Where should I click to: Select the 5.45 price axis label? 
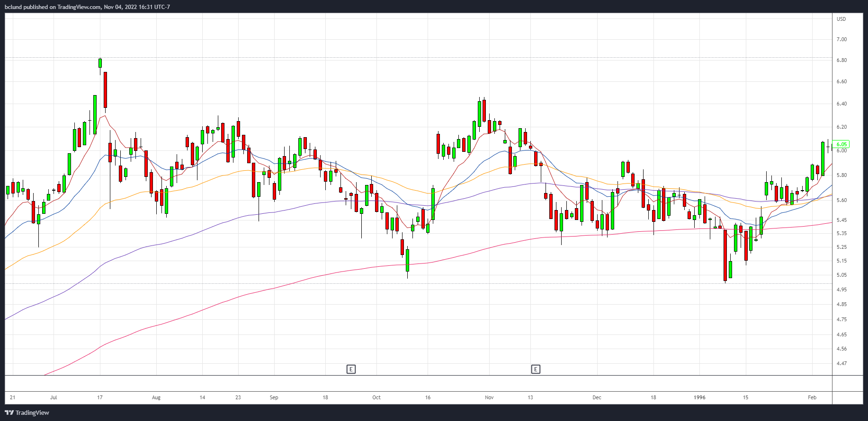841,220
